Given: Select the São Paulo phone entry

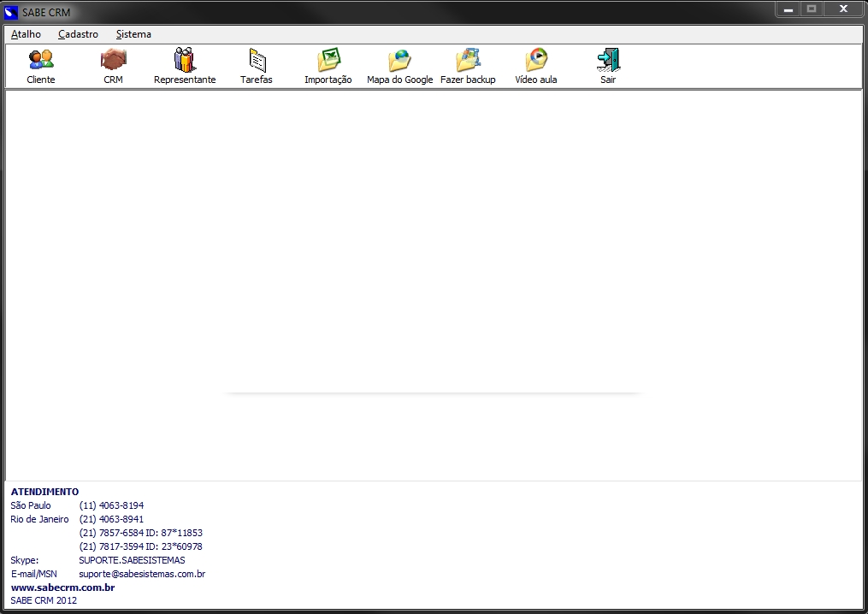Looking at the screenshot, I should (x=30, y=505).
